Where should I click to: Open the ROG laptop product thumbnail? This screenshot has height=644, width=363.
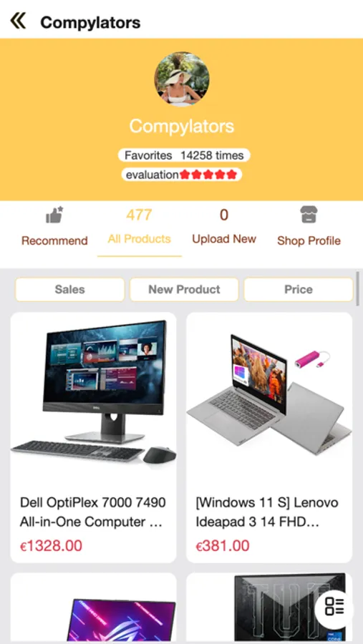[x=93, y=608]
